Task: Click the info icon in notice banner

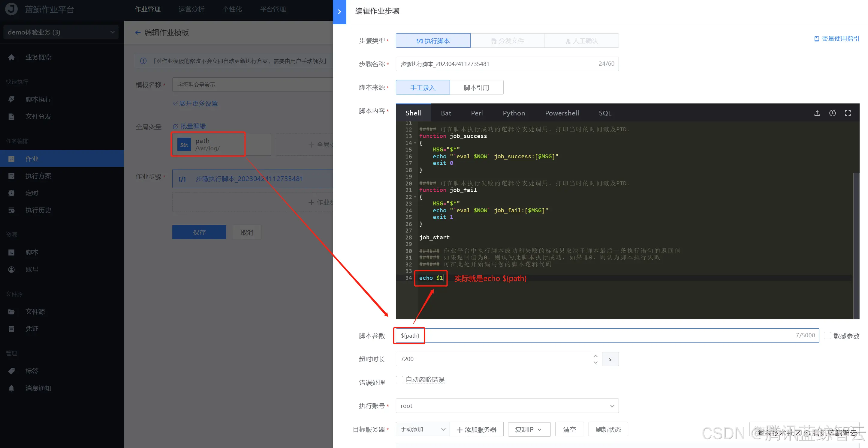Action: point(143,61)
